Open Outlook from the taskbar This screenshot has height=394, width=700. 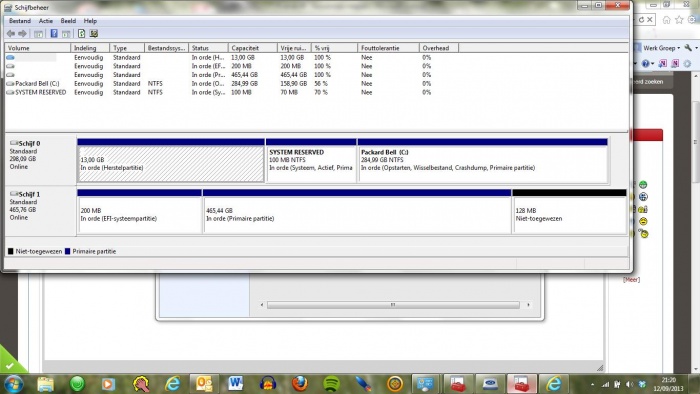(x=204, y=384)
